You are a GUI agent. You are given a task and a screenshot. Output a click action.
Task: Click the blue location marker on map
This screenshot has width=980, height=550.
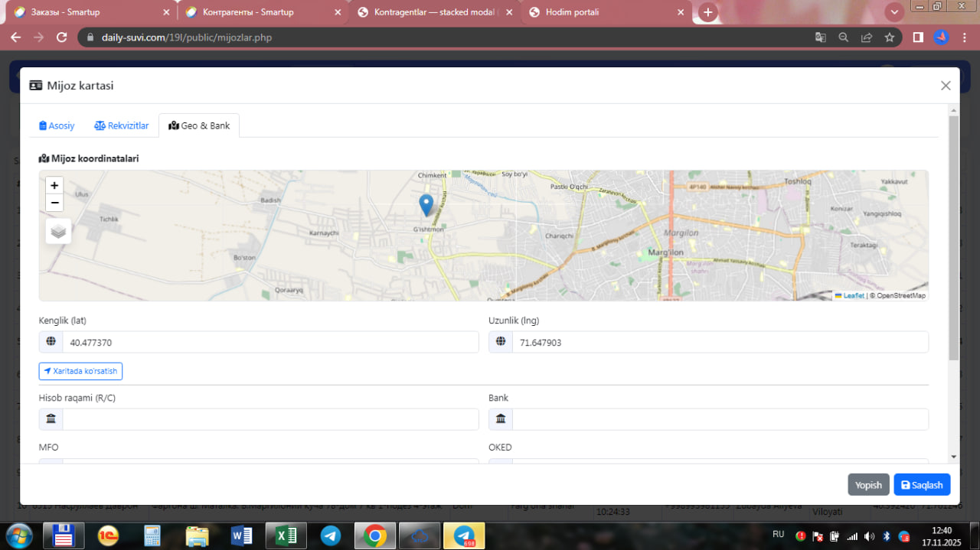pyautogui.click(x=426, y=205)
